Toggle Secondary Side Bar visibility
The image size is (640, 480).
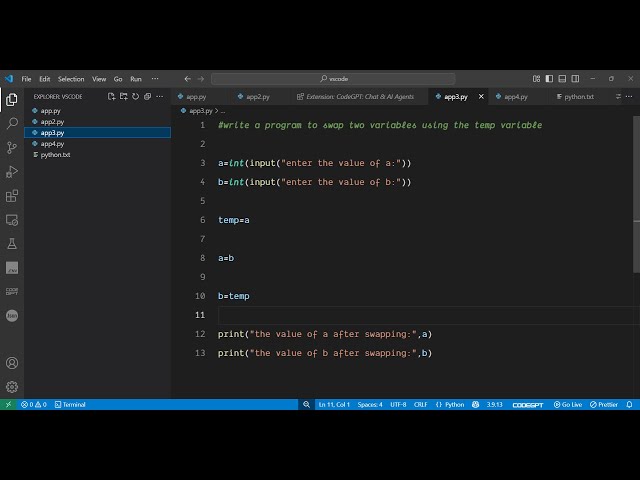click(x=575, y=79)
